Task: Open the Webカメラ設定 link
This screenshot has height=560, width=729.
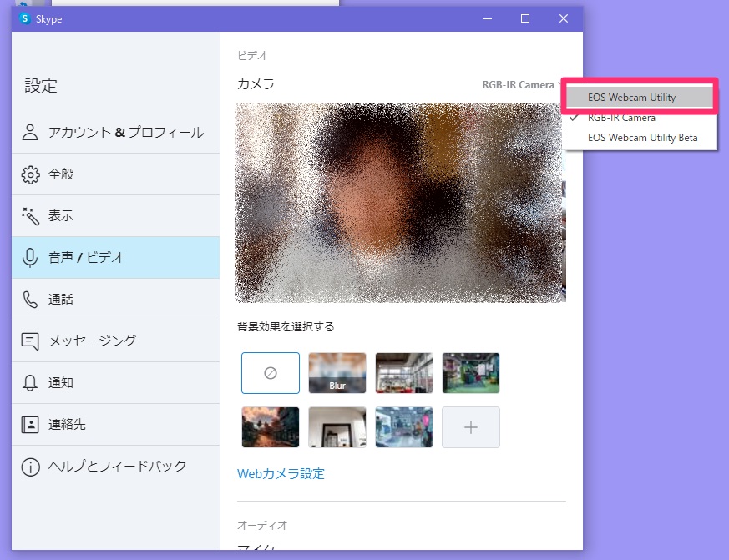Action: 281,473
